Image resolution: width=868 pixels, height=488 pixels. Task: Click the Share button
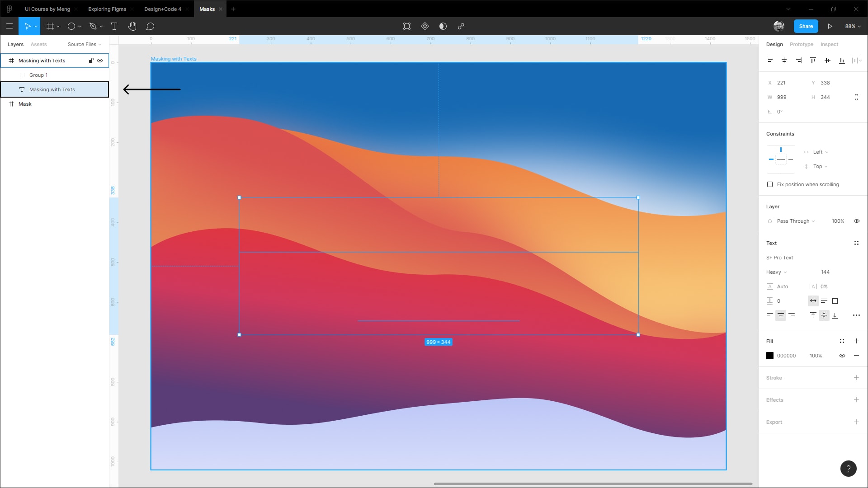[806, 26]
